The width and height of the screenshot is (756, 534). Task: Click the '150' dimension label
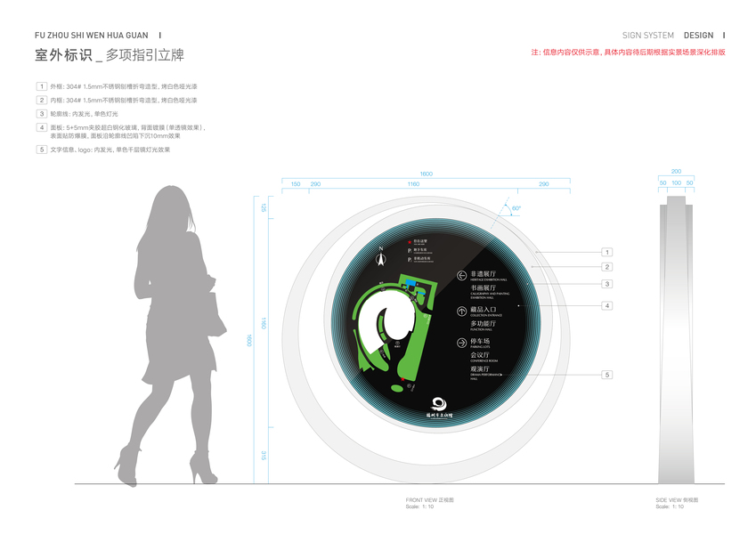296,184
